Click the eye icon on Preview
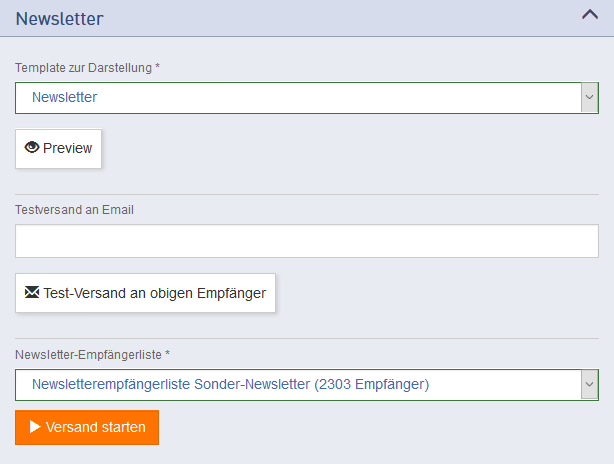This screenshot has height=464, width=614. point(32,147)
